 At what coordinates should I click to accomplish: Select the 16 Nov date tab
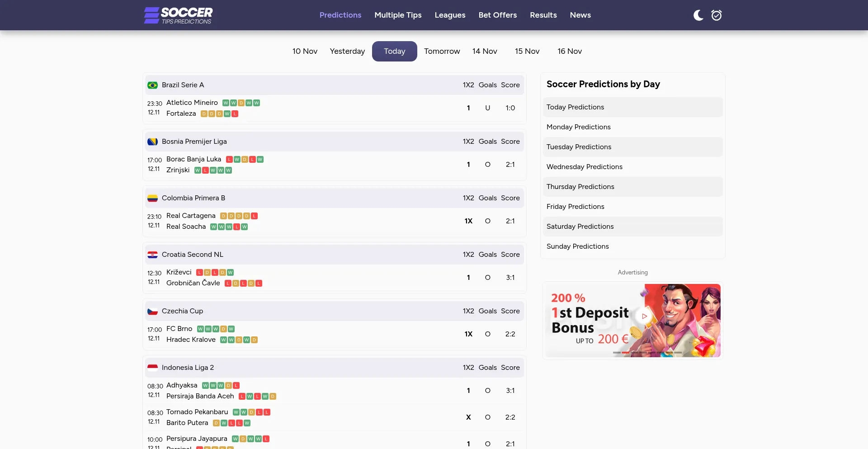569,51
